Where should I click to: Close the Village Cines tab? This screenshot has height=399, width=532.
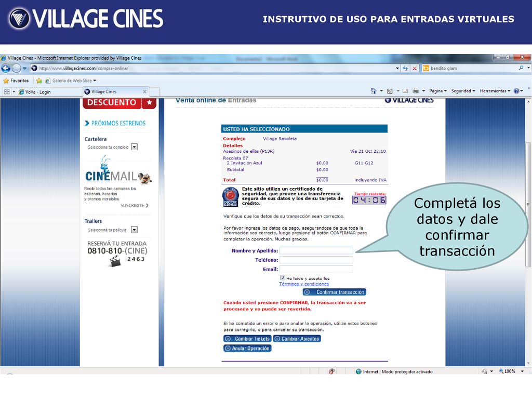[144, 91]
